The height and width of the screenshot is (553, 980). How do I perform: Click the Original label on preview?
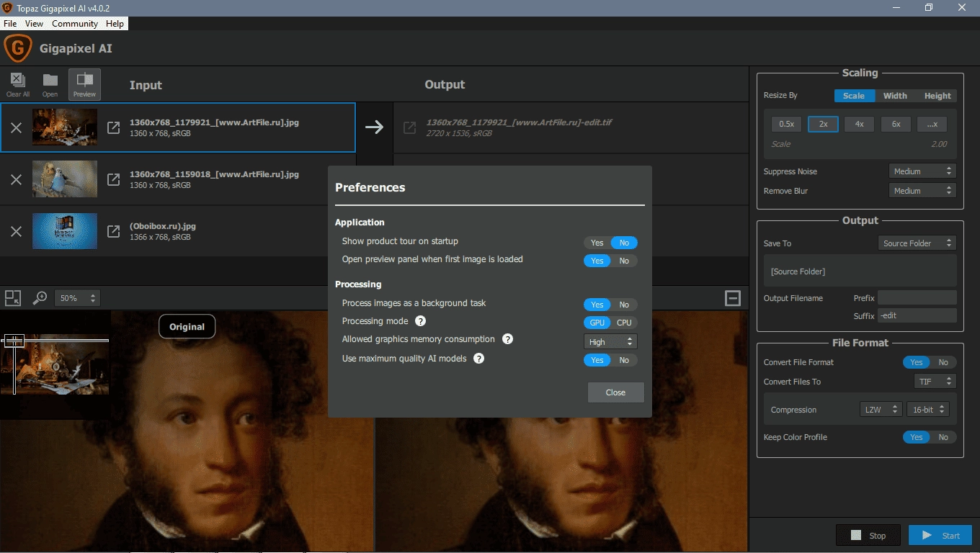click(187, 326)
